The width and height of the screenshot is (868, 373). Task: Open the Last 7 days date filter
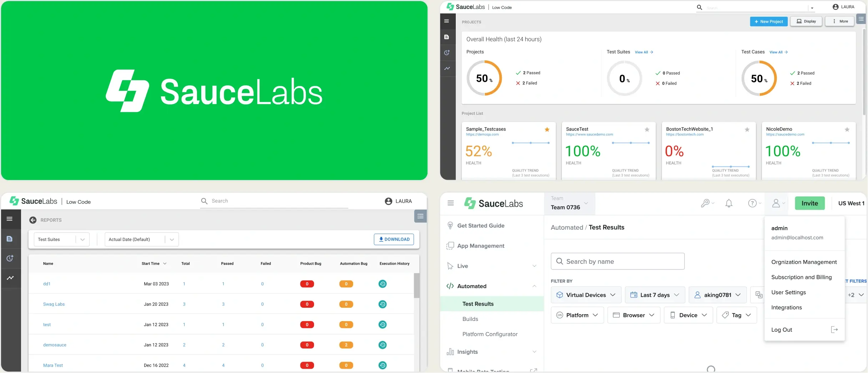[655, 295]
